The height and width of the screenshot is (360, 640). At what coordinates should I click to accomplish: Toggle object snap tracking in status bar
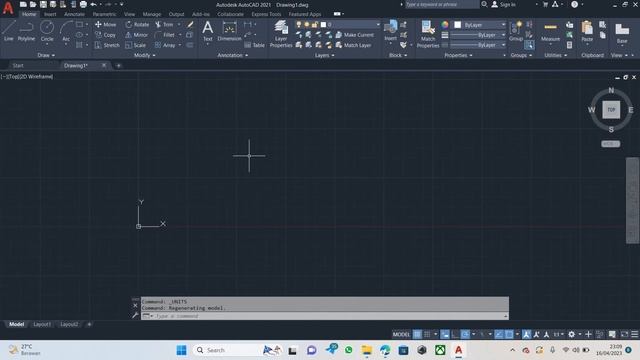tap(499, 334)
